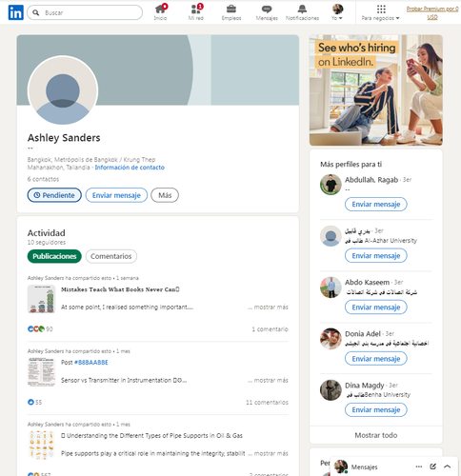461x476 pixels.
Task: Open Mi red network icon
Action: [196, 12]
